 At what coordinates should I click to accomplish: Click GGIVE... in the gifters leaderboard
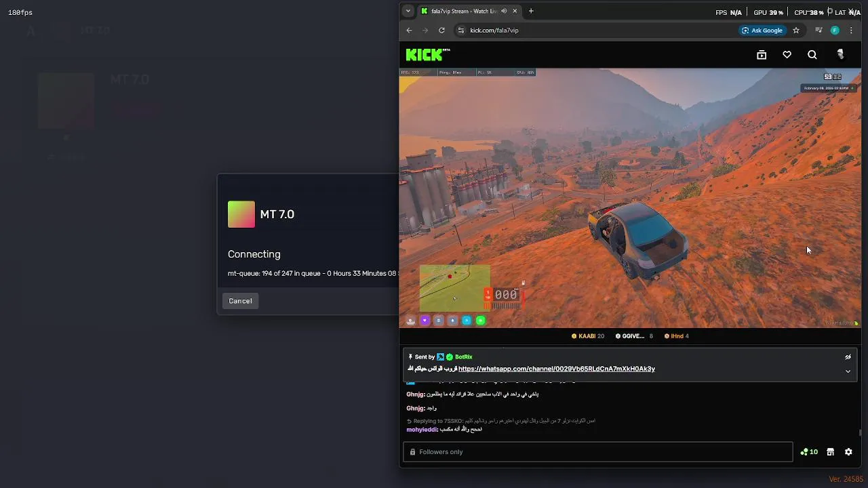(634, 336)
